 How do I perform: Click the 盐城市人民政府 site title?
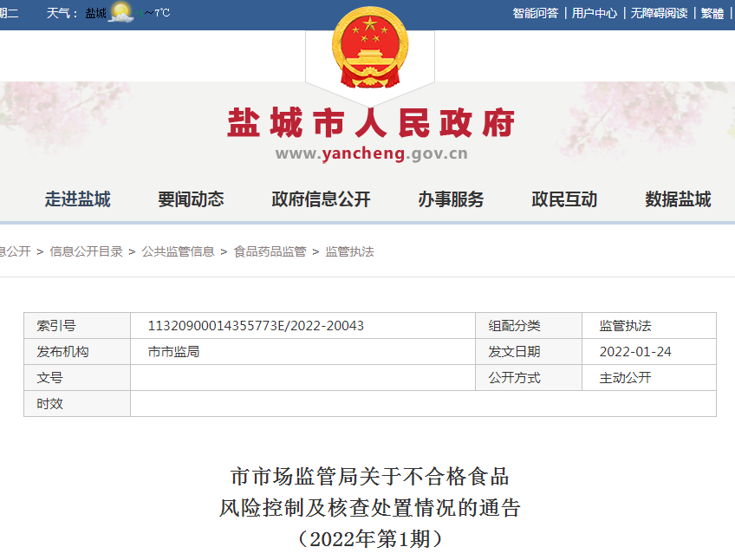tap(371, 123)
